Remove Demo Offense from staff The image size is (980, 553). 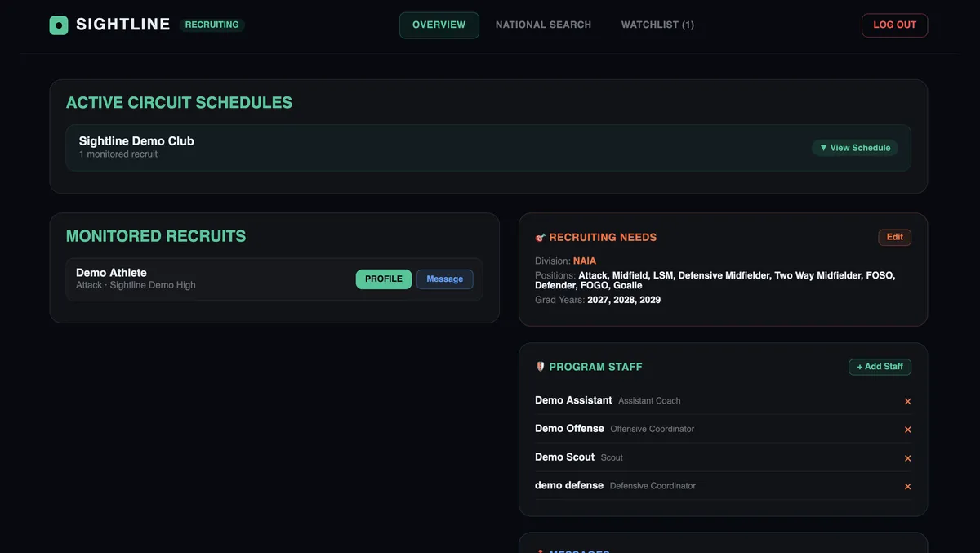(x=907, y=430)
